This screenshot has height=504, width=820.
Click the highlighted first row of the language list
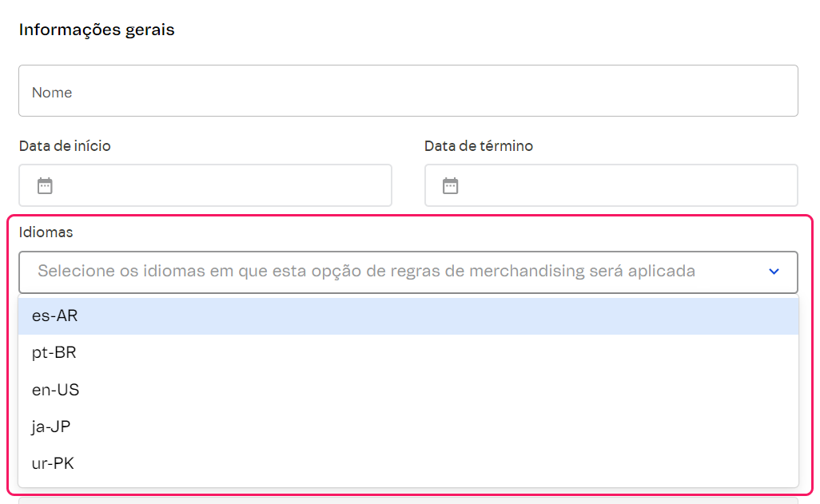(x=408, y=316)
